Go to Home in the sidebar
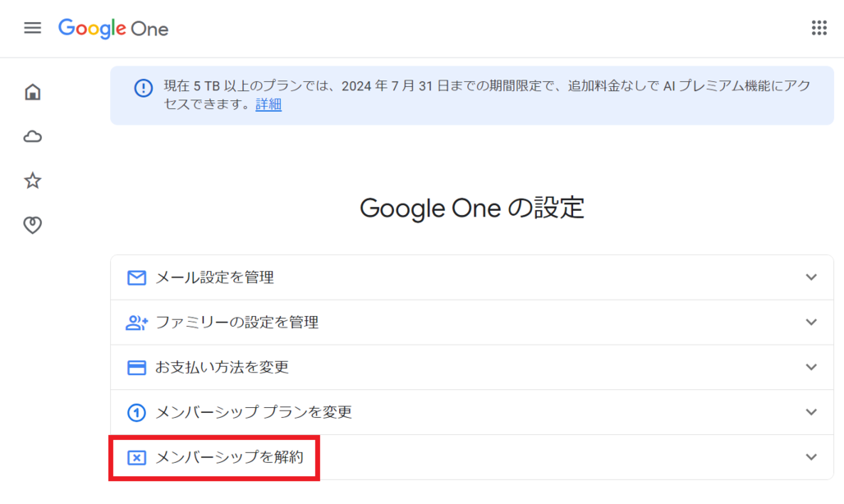 coord(33,92)
